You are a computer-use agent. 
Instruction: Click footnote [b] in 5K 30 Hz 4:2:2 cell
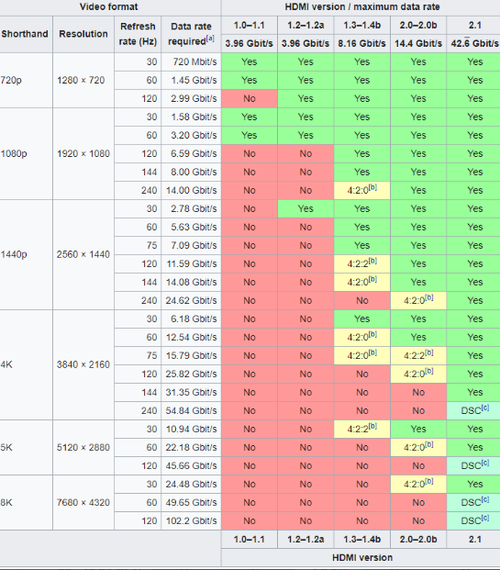pyautogui.click(x=372, y=426)
